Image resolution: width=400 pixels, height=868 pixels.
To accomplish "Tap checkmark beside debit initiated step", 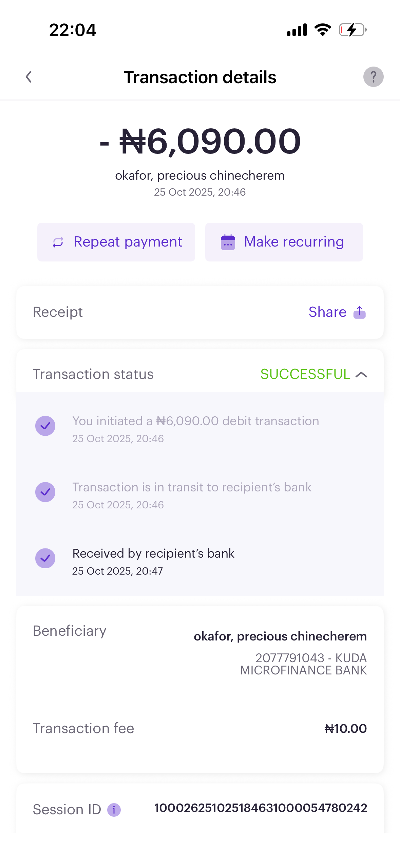I will (45, 426).
